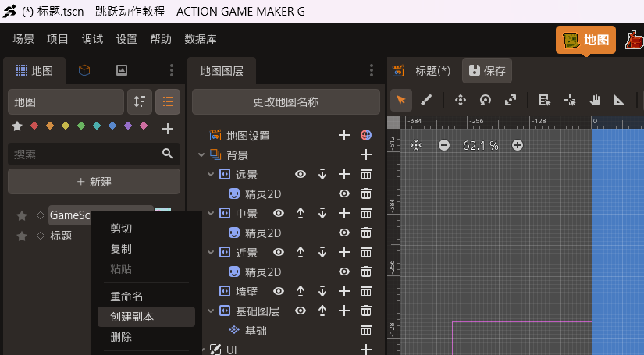Screen dimensions: 644x355
Task: Choose 创建副本 from context menu
Action: [x=146, y=317]
